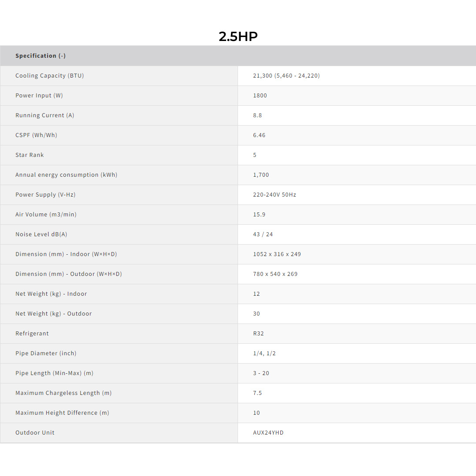Viewport: 476px width, 476px height.
Task: Select the 21,300 (5,460 - 24,220) value
Action: click(286, 76)
